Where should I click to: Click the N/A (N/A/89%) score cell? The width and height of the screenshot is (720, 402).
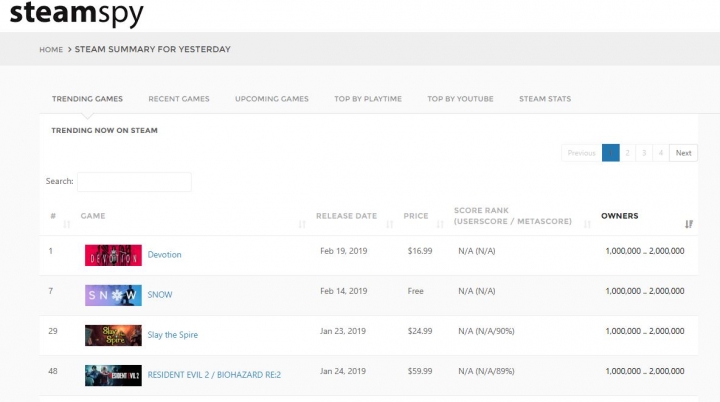[486, 371]
